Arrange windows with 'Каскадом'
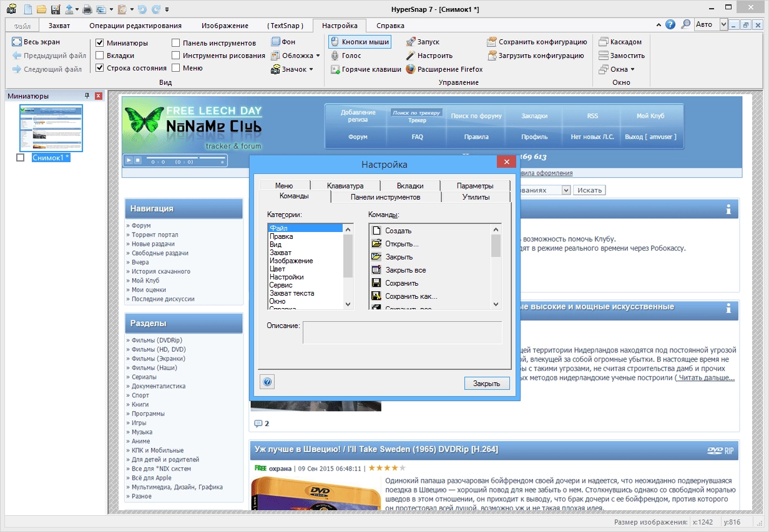Image resolution: width=769 pixels, height=532 pixels. click(x=620, y=42)
